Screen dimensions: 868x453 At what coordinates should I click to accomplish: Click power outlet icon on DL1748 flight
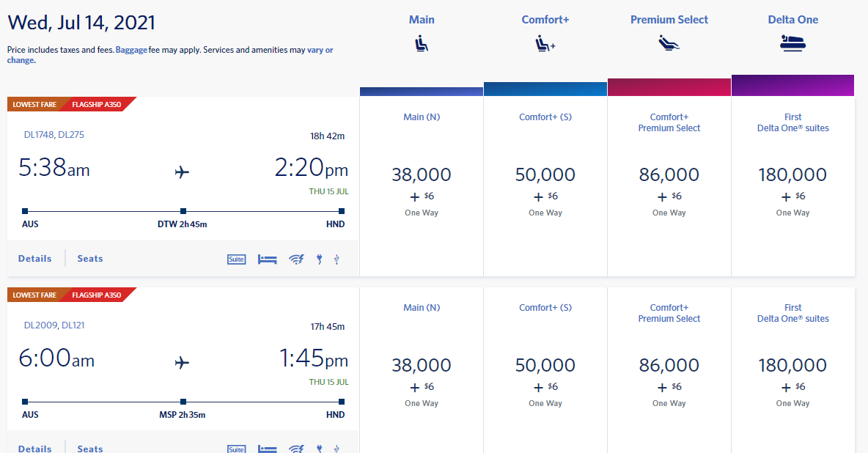[320, 259]
